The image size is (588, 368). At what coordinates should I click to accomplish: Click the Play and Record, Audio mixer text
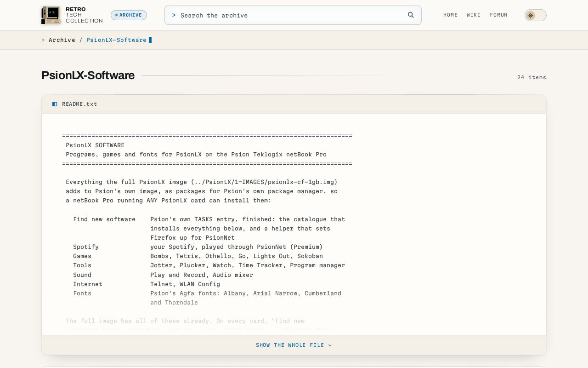[202, 275]
